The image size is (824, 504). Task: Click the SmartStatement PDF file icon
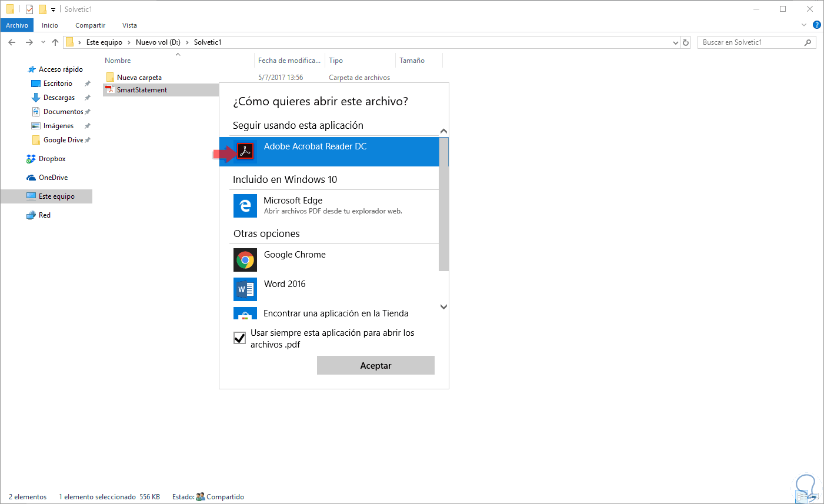tap(109, 90)
